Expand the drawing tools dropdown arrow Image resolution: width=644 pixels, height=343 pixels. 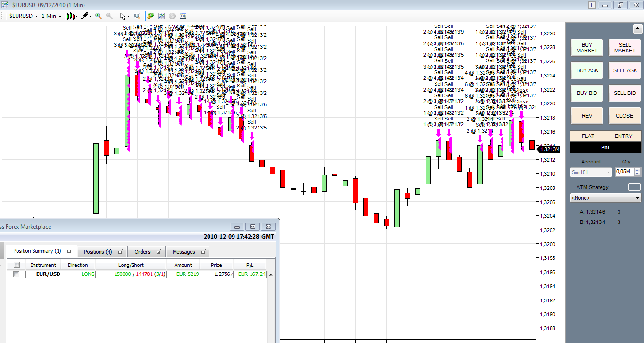coord(91,16)
